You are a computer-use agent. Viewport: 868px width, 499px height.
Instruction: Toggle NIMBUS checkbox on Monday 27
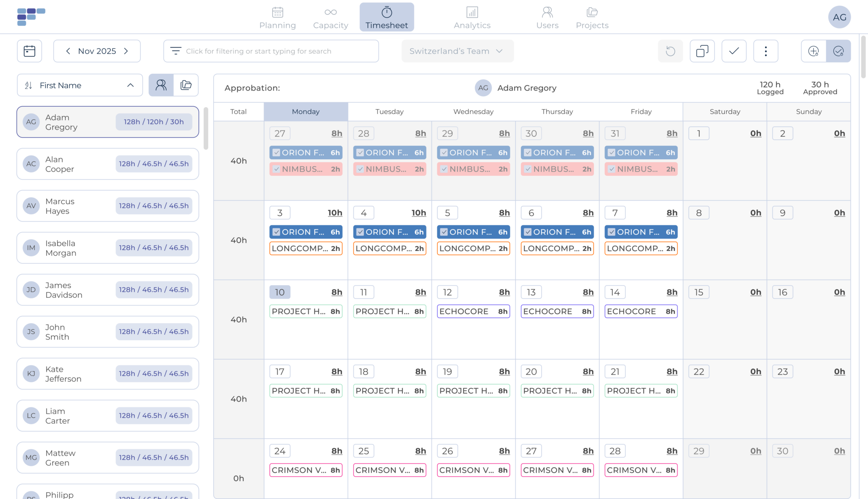point(276,169)
